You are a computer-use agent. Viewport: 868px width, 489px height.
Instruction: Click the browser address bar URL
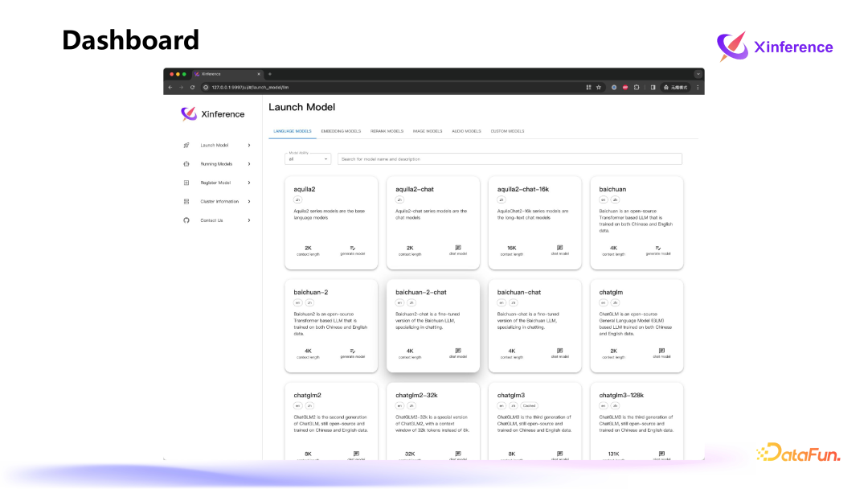[x=250, y=88]
